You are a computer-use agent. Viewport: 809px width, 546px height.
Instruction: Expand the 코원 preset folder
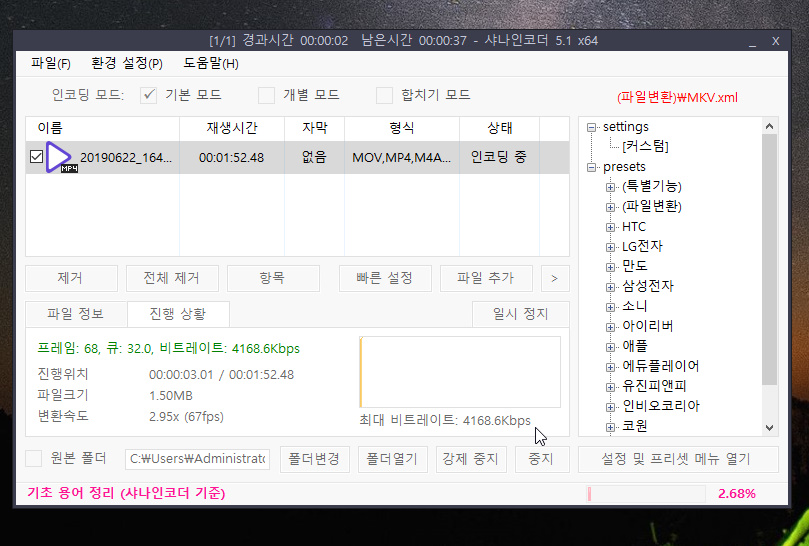(x=610, y=427)
